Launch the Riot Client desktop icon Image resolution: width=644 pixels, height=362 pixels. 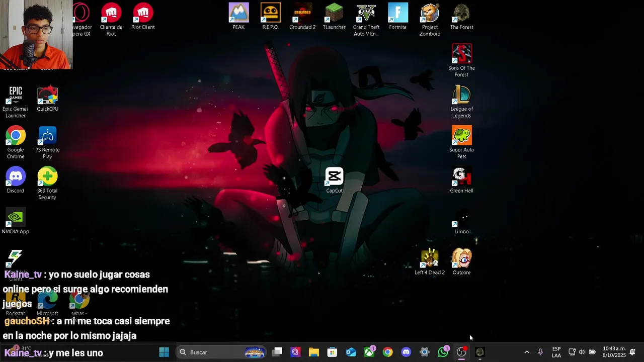point(143,17)
